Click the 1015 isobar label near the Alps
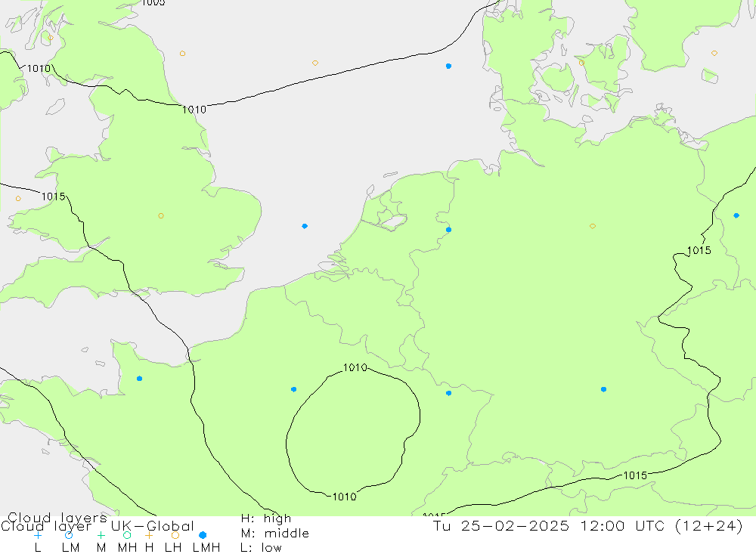Screen dimensions: 756x554 pos(636,475)
